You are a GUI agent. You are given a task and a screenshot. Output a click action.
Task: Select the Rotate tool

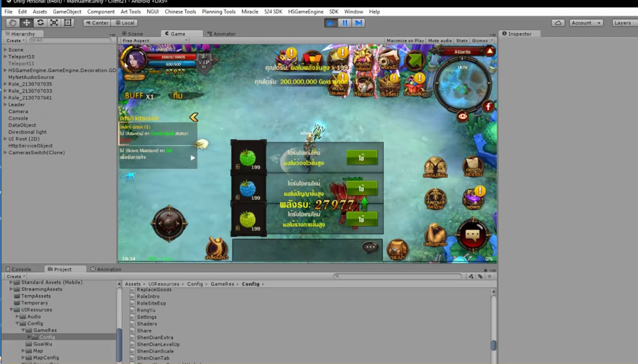pyautogui.click(x=39, y=22)
